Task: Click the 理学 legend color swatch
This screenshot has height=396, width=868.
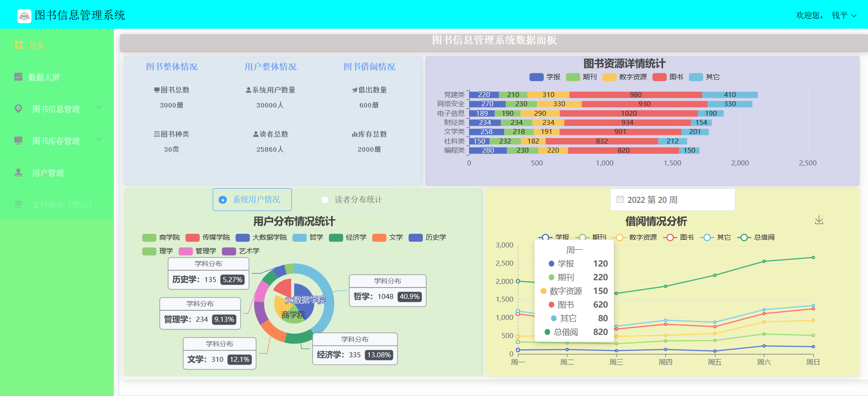Action: pyautogui.click(x=149, y=251)
